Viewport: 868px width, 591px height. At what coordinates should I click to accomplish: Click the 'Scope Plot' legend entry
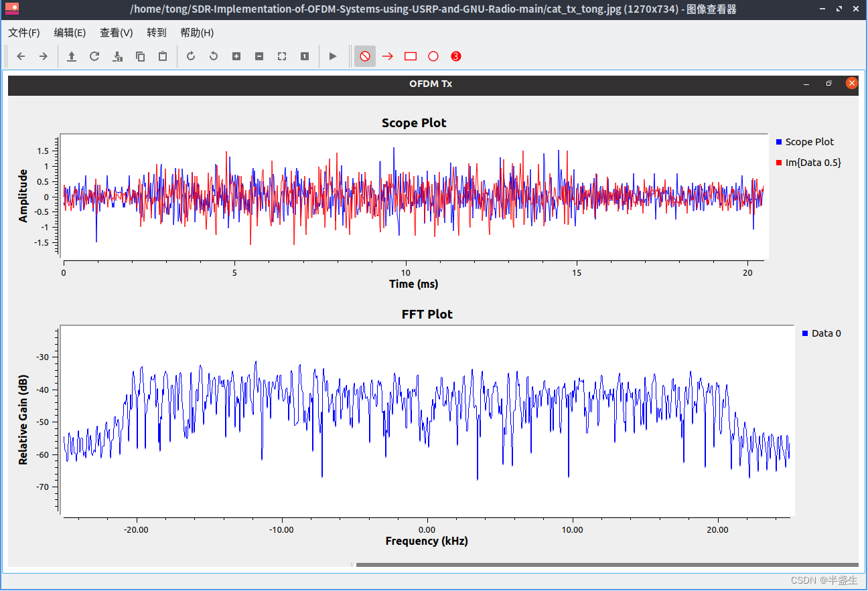[x=805, y=142]
